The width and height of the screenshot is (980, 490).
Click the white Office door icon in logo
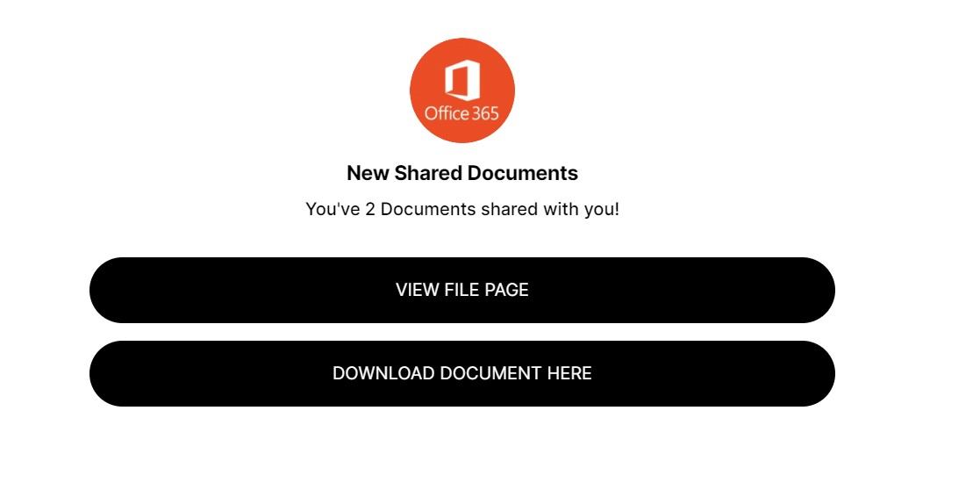tap(462, 80)
